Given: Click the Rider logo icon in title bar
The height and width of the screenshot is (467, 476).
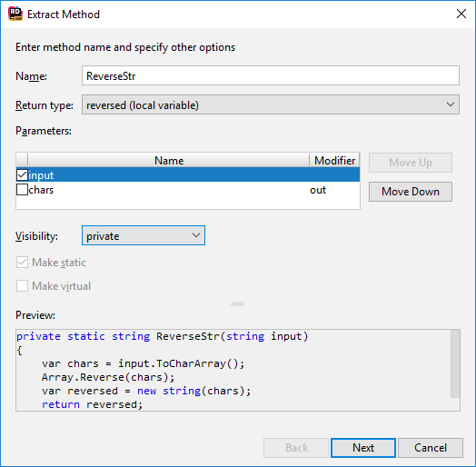Looking at the screenshot, I should tap(15, 15).
